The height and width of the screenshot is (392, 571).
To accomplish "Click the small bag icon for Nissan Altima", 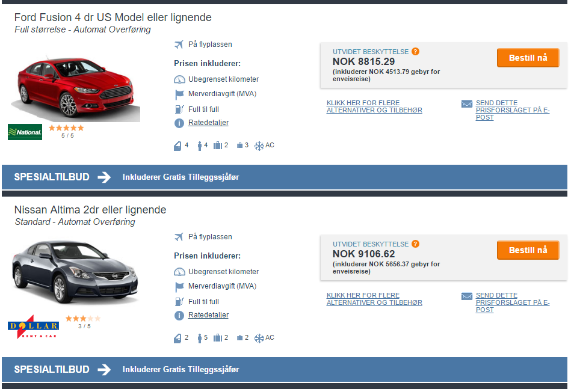I will (240, 338).
